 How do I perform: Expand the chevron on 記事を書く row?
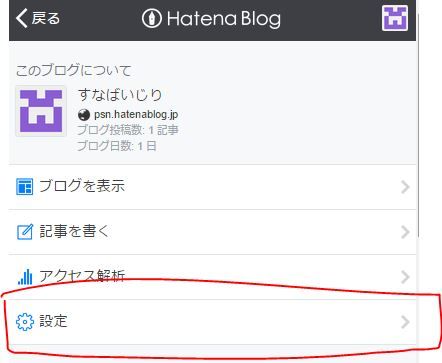[405, 232]
